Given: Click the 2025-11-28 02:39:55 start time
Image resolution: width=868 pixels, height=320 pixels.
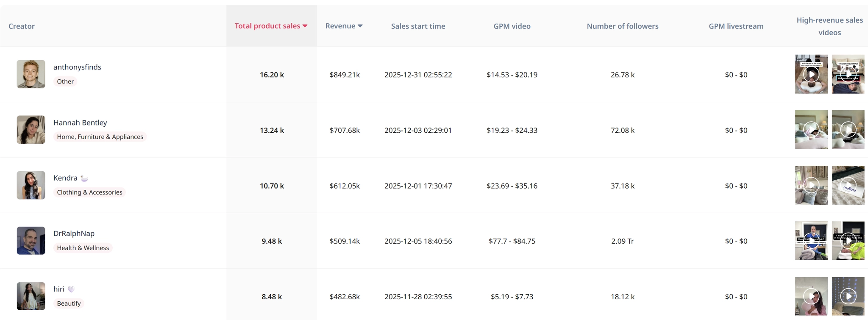Looking at the screenshot, I should tap(418, 297).
